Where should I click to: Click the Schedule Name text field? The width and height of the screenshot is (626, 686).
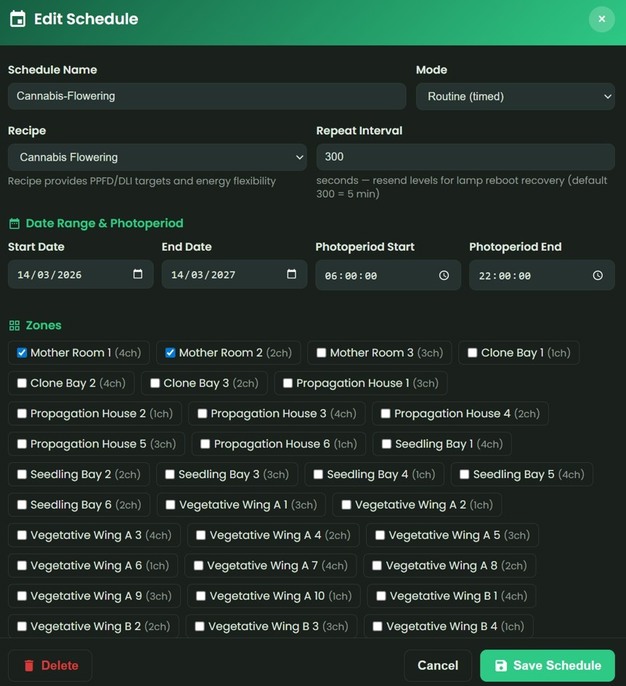[206, 96]
